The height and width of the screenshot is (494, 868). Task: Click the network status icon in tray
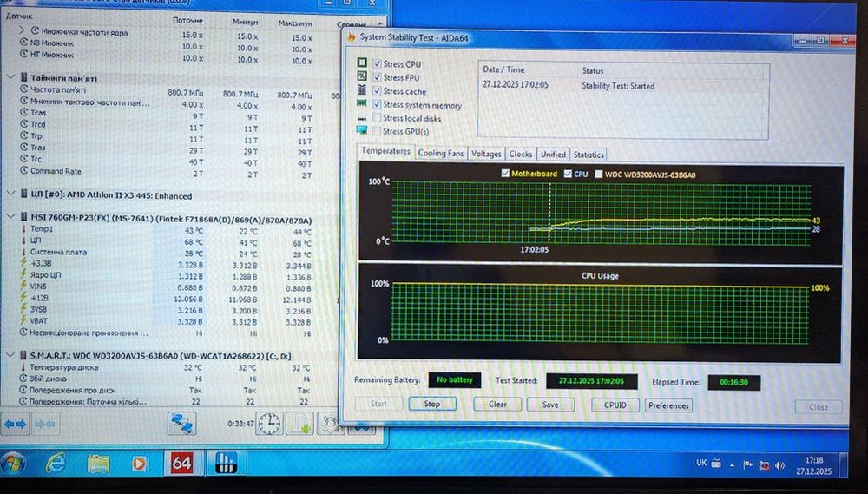coord(765,465)
